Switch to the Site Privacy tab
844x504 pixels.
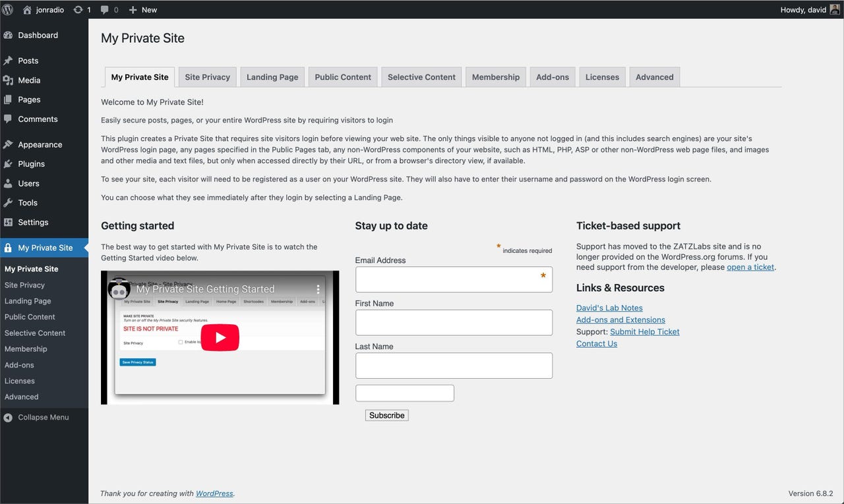pos(207,77)
